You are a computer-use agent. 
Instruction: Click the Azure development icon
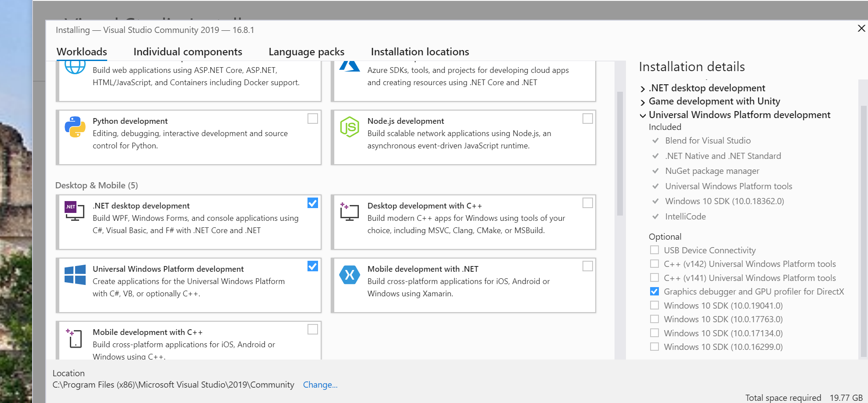coord(350,67)
